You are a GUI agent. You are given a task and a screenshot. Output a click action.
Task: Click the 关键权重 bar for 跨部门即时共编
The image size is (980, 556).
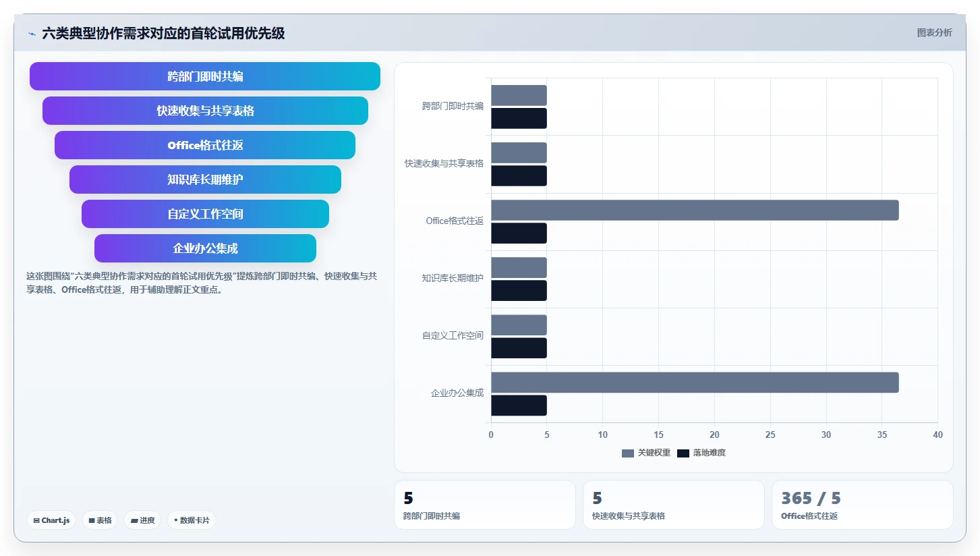coord(519,95)
